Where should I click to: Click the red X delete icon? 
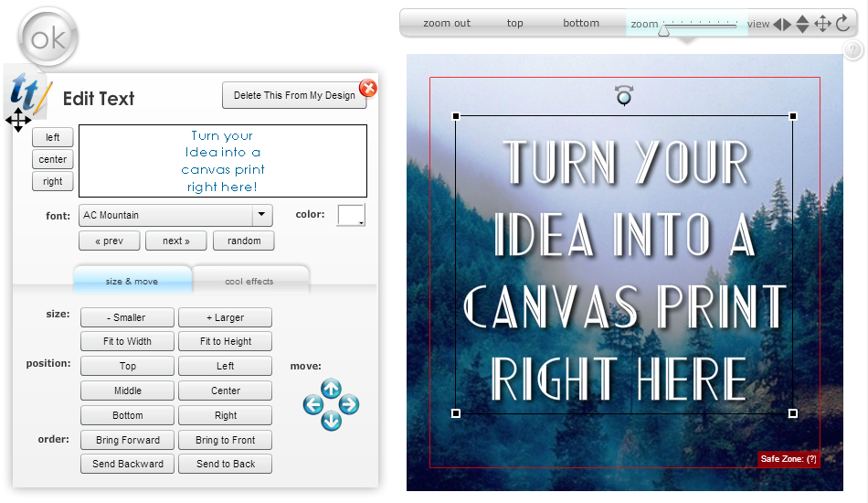368,88
